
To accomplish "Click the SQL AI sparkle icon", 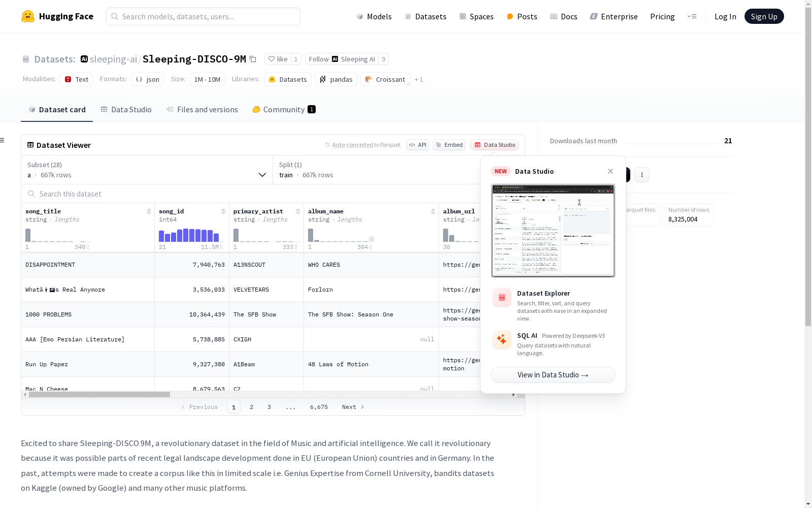I will click(x=502, y=339).
